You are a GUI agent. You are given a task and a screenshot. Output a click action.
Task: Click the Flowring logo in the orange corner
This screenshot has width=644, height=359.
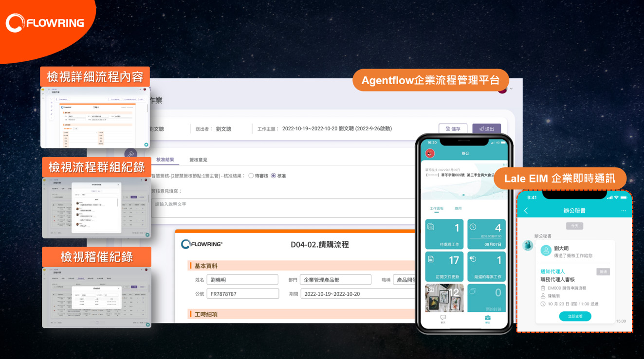pyautogui.click(x=45, y=23)
